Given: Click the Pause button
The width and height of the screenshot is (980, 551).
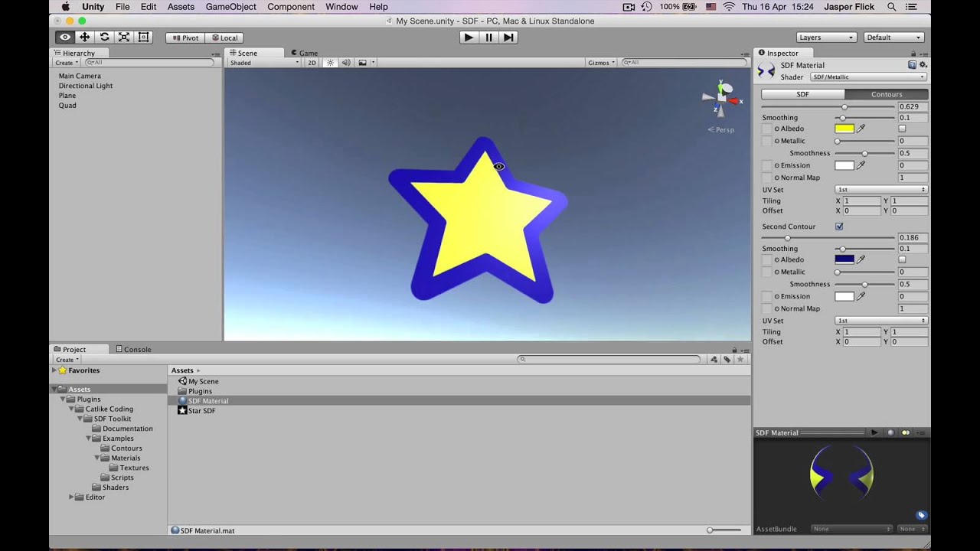Looking at the screenshot, I should [488, 36].
